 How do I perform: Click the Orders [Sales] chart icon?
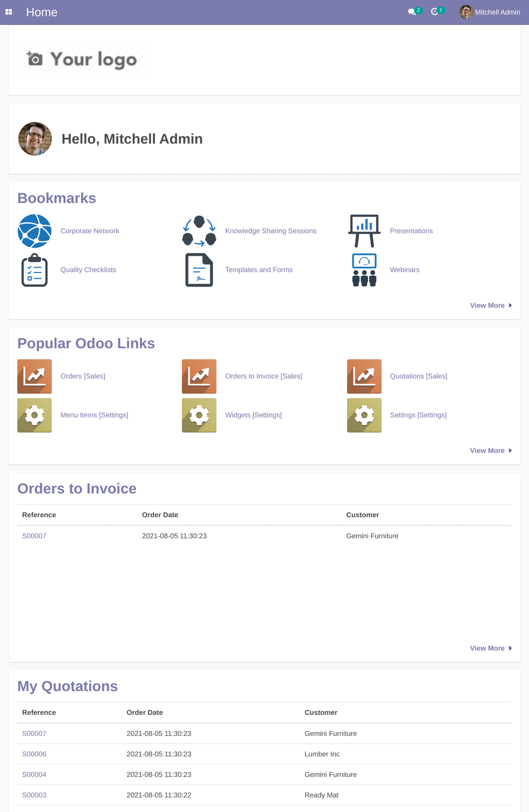pyautogui.click(x=35, y=376)
